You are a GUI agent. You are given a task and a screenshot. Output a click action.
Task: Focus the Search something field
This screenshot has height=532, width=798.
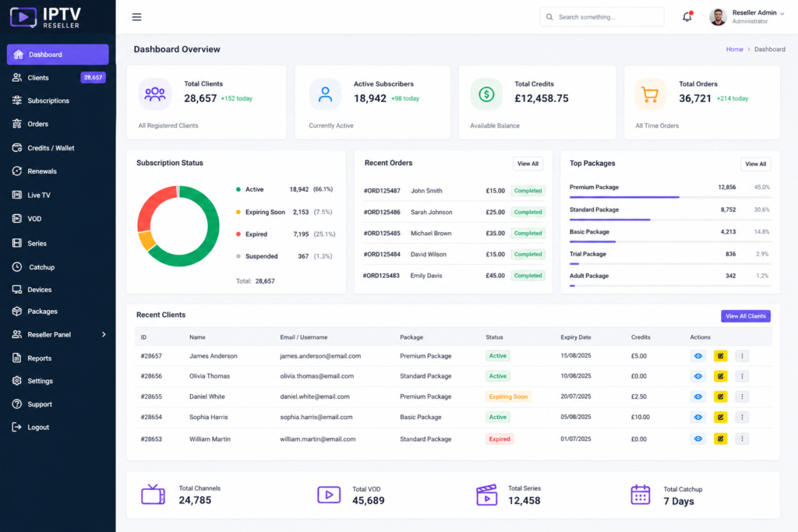602,17
